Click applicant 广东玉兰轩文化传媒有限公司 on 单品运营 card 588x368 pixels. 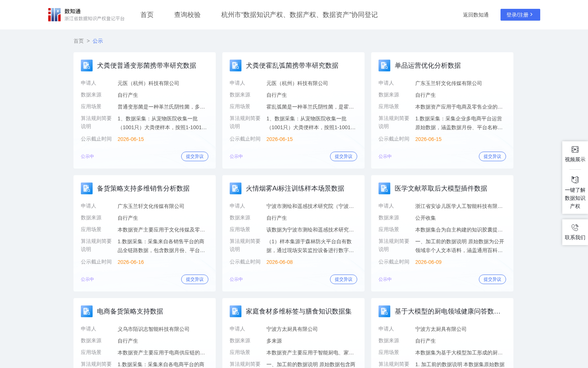449,83
